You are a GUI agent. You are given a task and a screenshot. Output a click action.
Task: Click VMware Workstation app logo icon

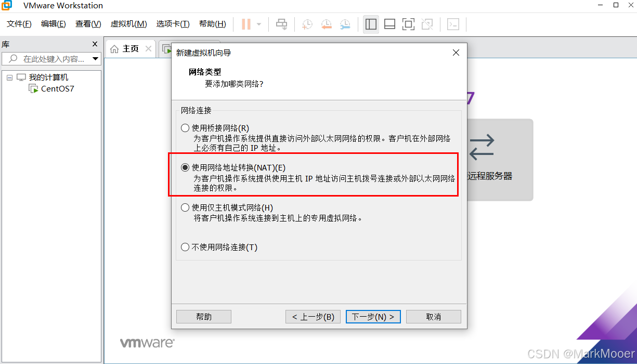coord(7,5)
